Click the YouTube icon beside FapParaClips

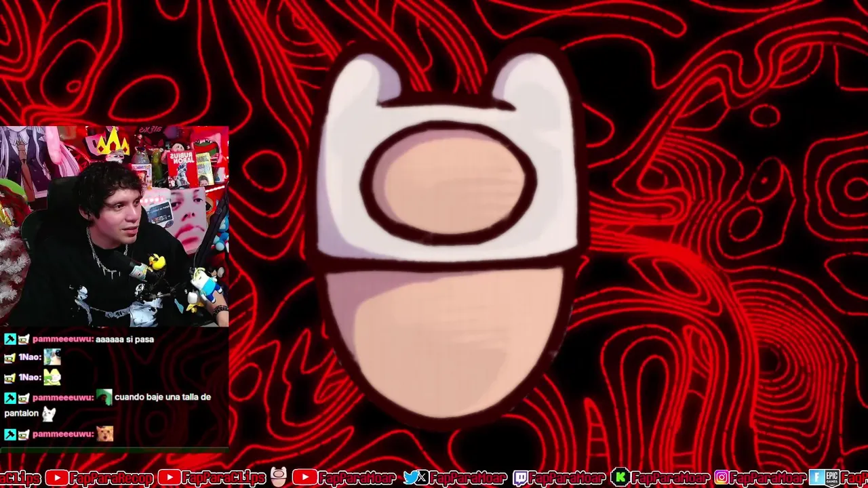(169, 478)
